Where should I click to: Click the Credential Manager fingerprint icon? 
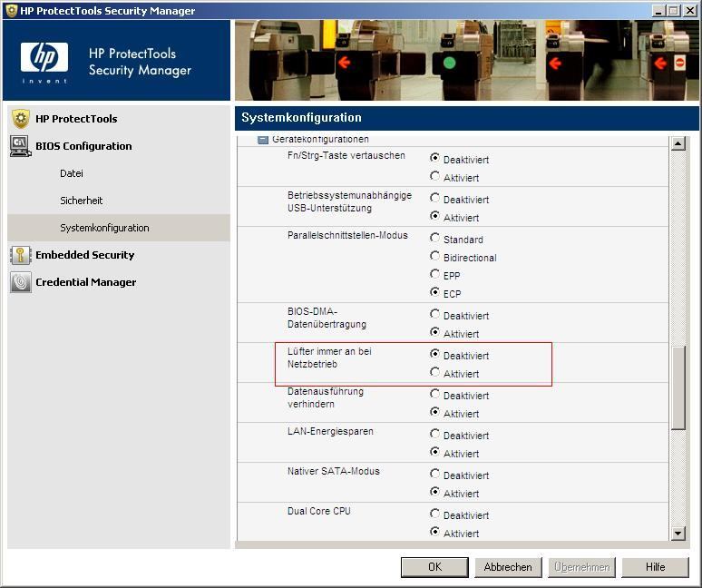(21, 282)
